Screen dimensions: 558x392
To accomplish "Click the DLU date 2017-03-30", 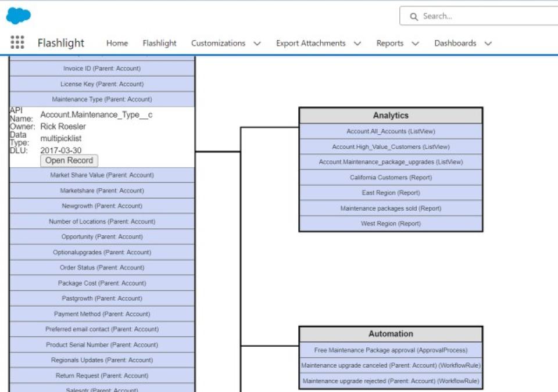I will 61,150.
